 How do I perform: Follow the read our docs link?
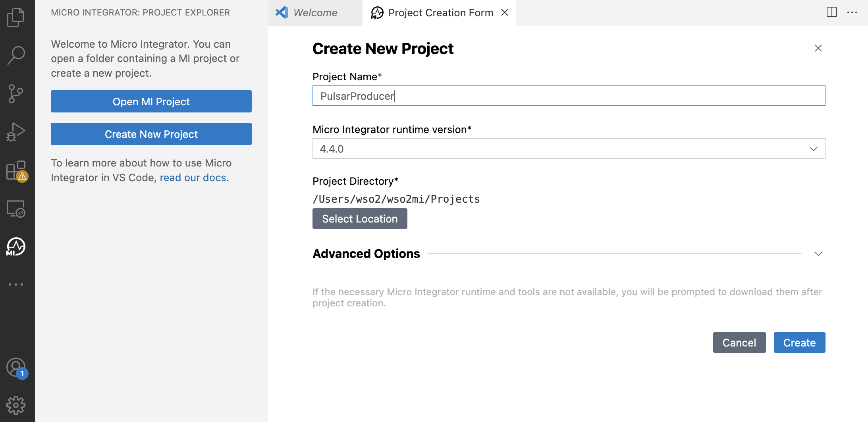(193, 178)
